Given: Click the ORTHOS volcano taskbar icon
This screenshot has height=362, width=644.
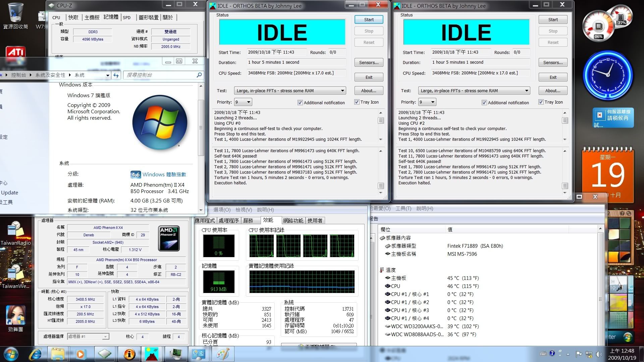Looking at the screenshot, I should click(151, 354).
